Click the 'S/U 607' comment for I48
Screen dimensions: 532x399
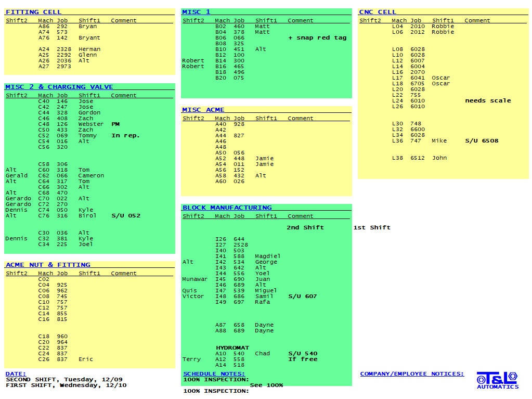pyautogui.click(x=303, y=297)
